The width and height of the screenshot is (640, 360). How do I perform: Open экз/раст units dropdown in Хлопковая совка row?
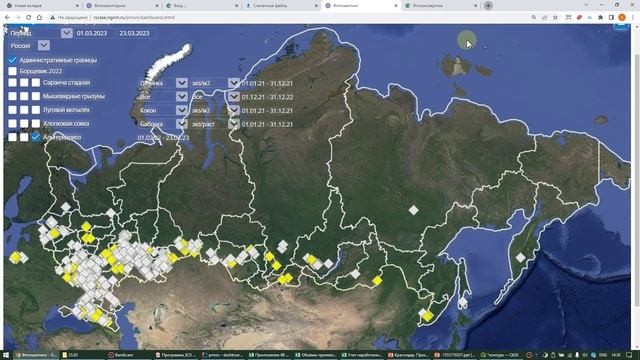click(x=233, y=124)
